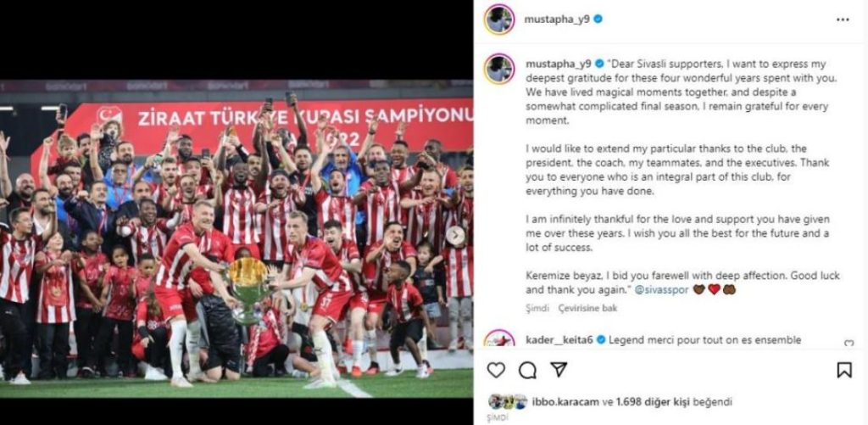Image resolution: width=868 pixels, height=425 pixels.
Task: Open mustapha_y9 avatar beside caption
Action: click(x=499, y=69)
